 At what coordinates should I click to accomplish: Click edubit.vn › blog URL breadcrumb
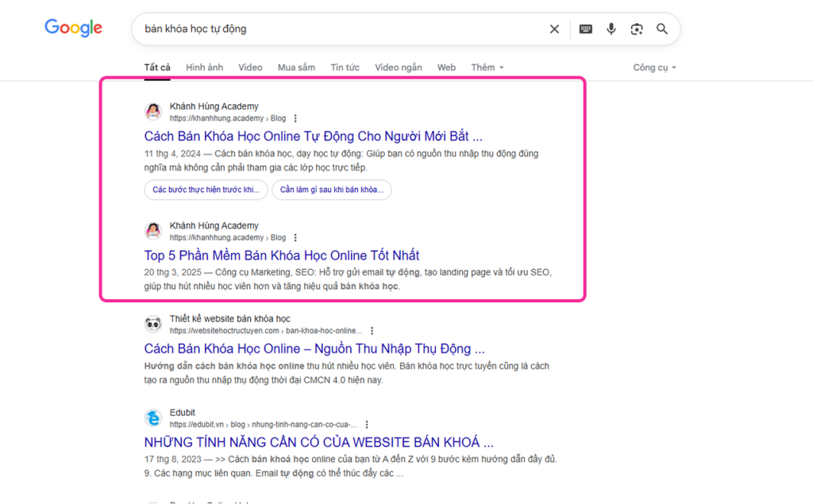[264, 425]
